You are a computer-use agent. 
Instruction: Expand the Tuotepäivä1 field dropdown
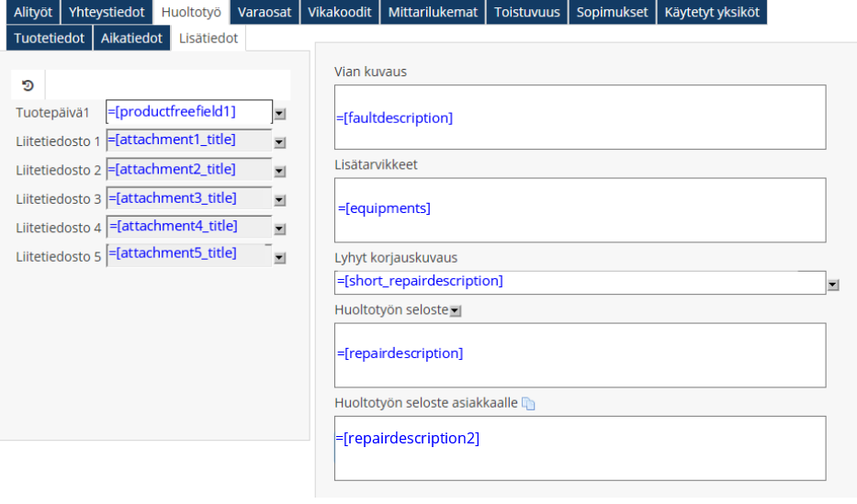click(x=280, y=114)
